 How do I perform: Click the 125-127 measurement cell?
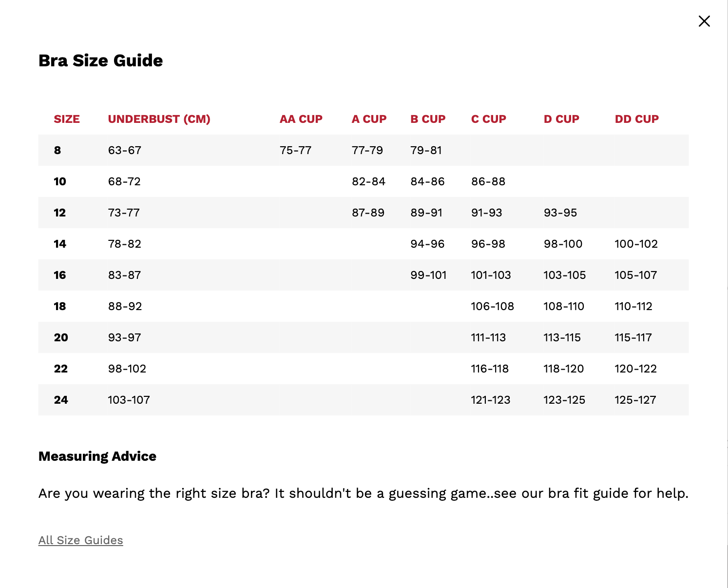click(x=635, y=400)
